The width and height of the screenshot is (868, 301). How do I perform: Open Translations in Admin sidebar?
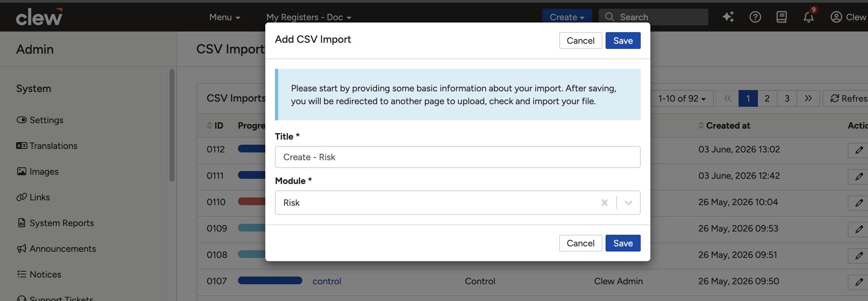tap(47, 146)
